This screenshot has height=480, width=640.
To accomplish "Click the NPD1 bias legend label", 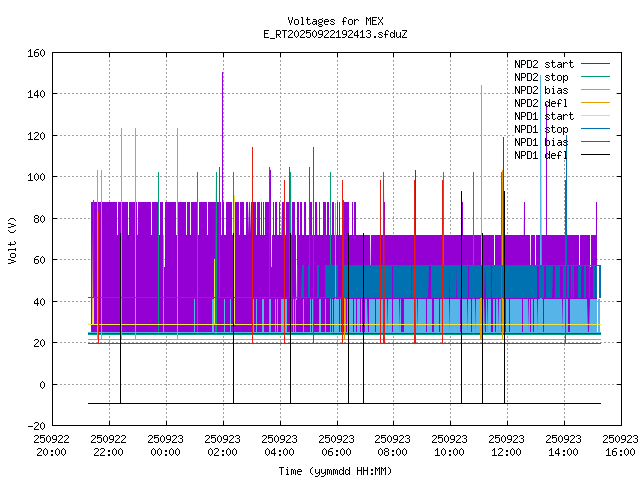I will click(541, 142).
